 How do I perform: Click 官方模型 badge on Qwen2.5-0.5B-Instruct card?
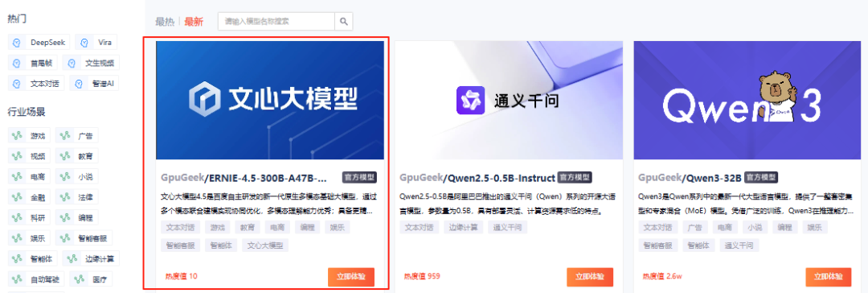[x=575, y=178]
